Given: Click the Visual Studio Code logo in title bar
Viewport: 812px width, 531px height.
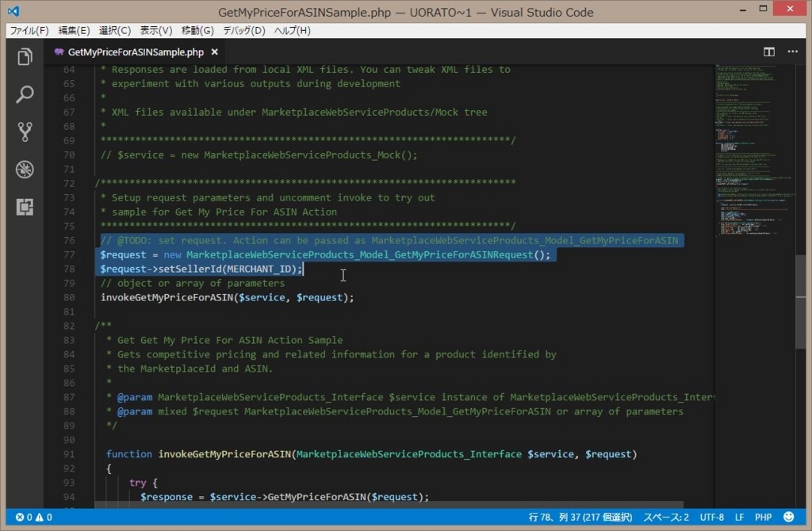Looking at the screenshot, I should [x=13, y=11].
